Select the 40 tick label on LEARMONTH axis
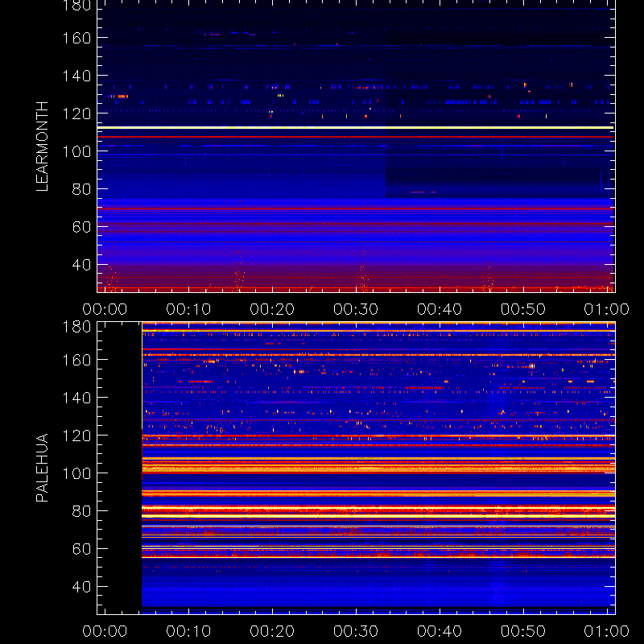 [81, 265]
